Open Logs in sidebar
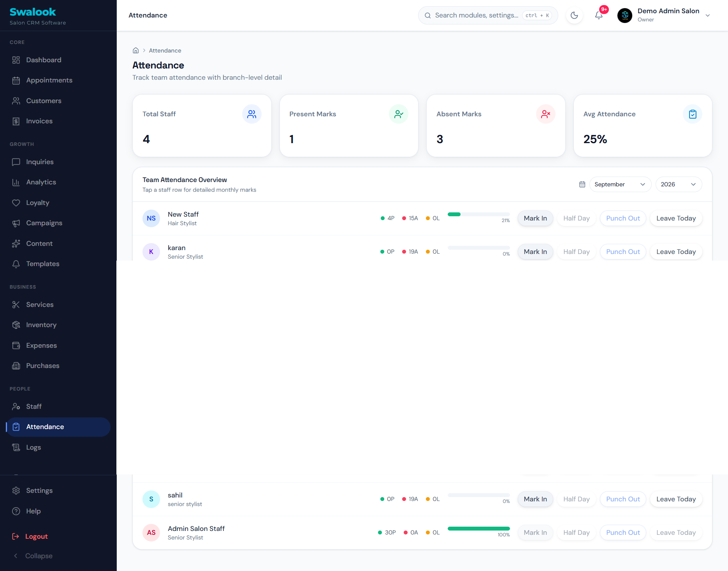Viewport: 728px width, 571px height. click(58, 447)
